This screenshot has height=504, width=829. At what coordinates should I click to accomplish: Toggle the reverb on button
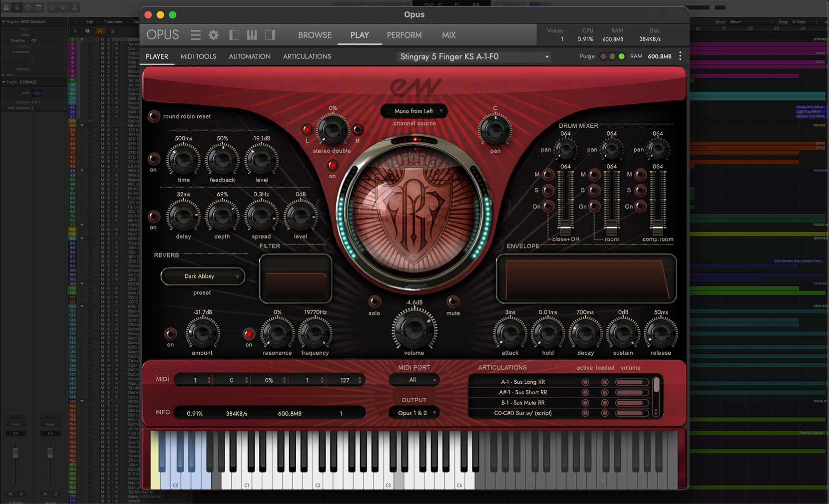[x=171, y=334]
